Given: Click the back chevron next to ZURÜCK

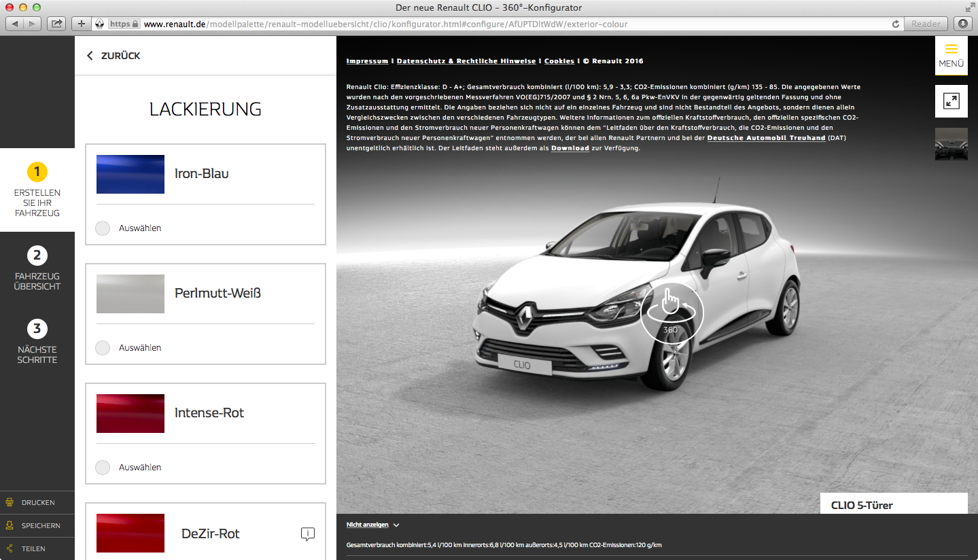Looking at the screenshot, I should (x=90, y=56).
